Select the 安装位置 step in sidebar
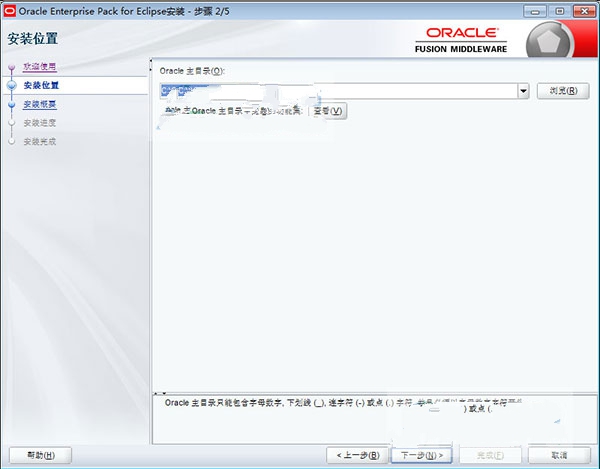Screen dimensions: 600x469 pyautogui.click(x=41, y=85)
